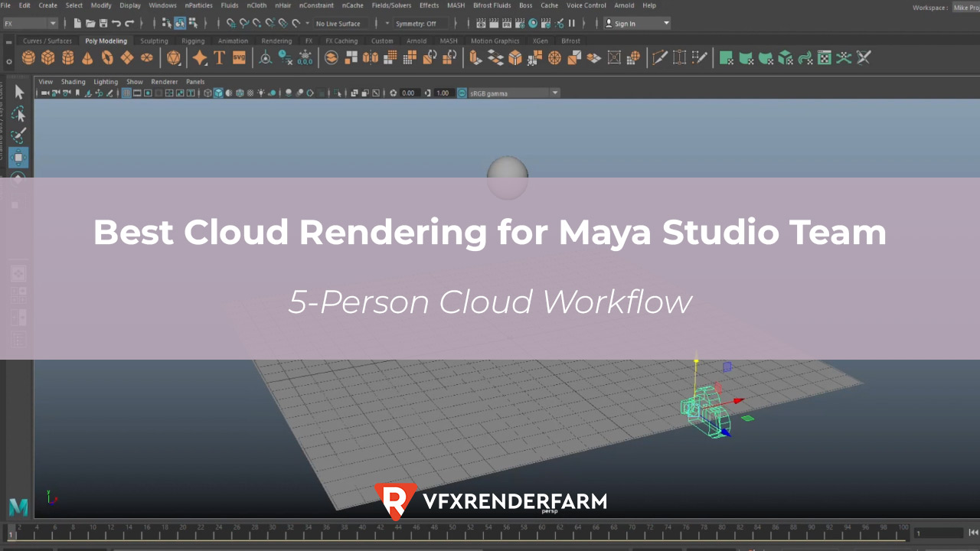This screenshot has width=980, height=551.
Task: Open the viewport Renderer menu
Action: tap(164, 82)
